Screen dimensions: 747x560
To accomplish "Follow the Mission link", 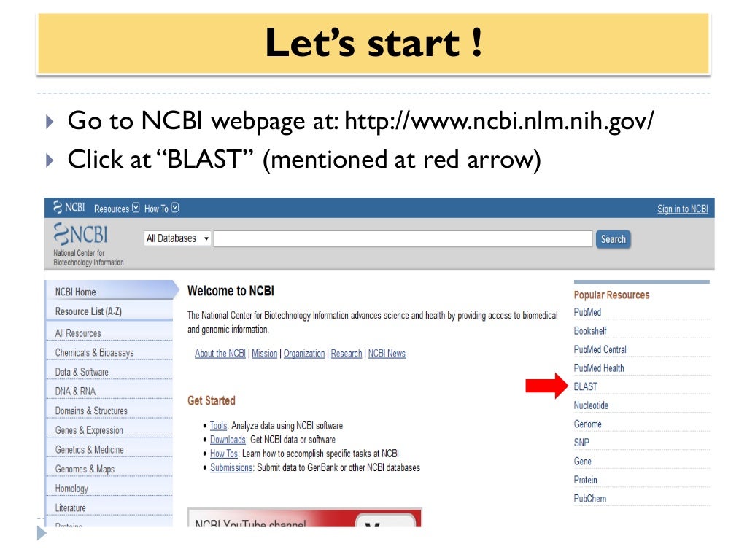I will 264,354.
